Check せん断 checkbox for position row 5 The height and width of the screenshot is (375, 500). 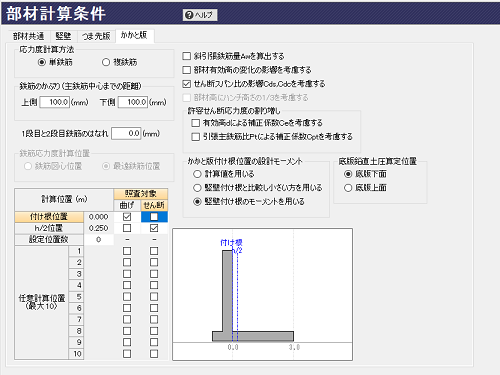pos(154,297)
